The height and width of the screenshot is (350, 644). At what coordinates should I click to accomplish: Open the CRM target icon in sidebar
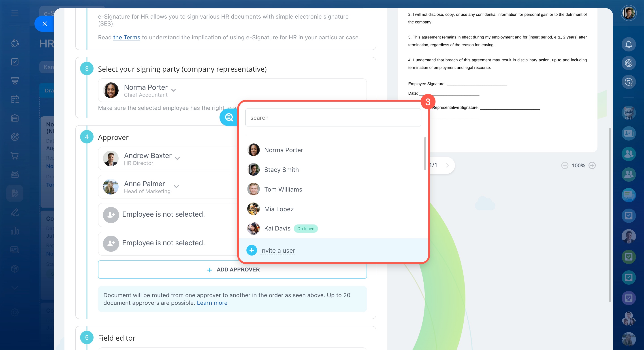pos(15,137)
